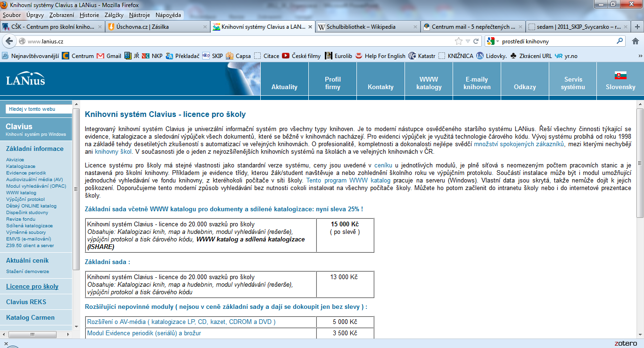Click the Servis systému navigation item
The image size is (644, 348).
point(573,83)
